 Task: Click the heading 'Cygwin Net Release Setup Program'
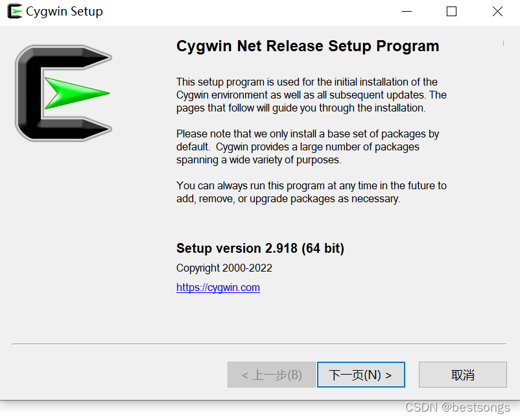coord(307,46)
